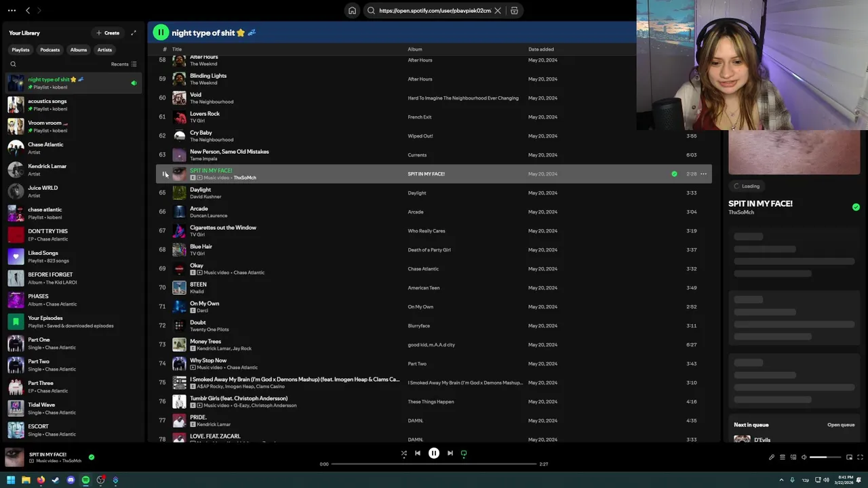Open ThxSoMch artist link in right panel
The width and height of the screenshot is (868, 488).
(x=741, y=212)
